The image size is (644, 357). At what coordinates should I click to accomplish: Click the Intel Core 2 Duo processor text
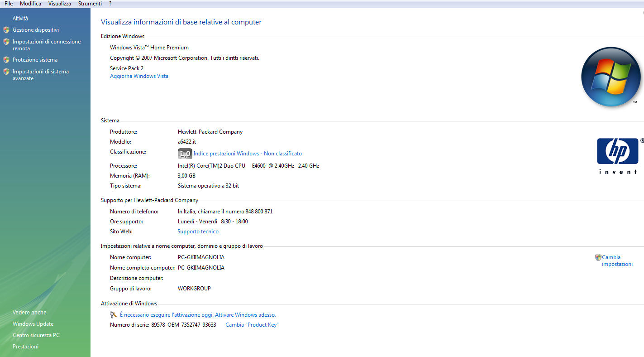[248, 166]
